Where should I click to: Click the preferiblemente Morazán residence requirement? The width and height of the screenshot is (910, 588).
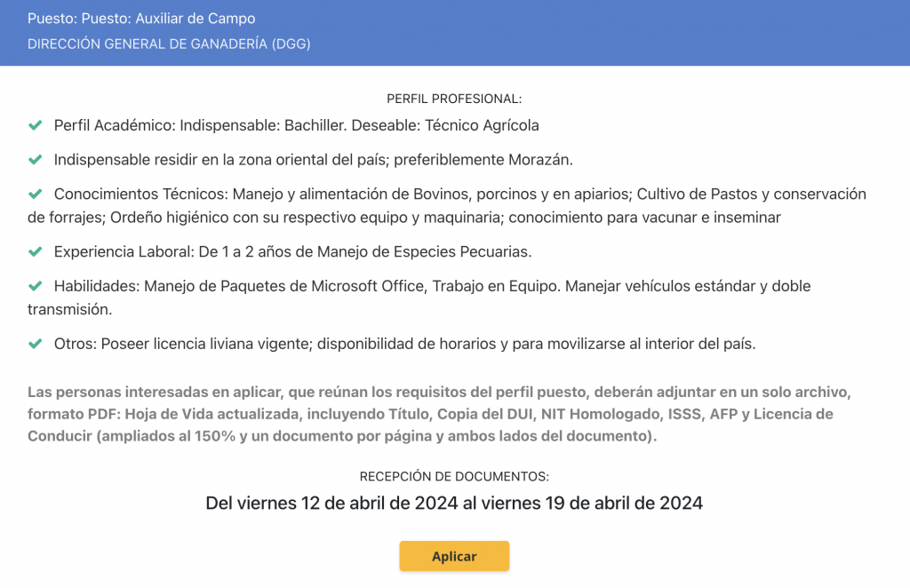point(314,160)
